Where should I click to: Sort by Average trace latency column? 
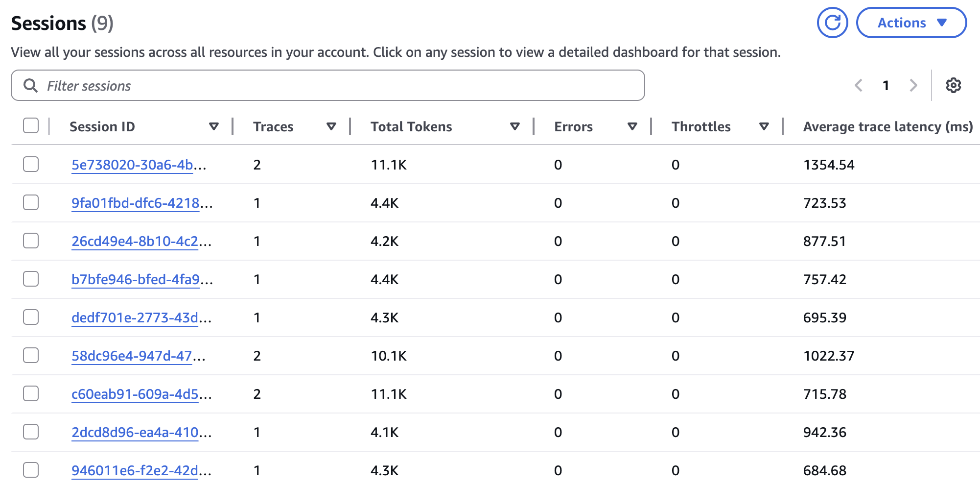[887, 126]
